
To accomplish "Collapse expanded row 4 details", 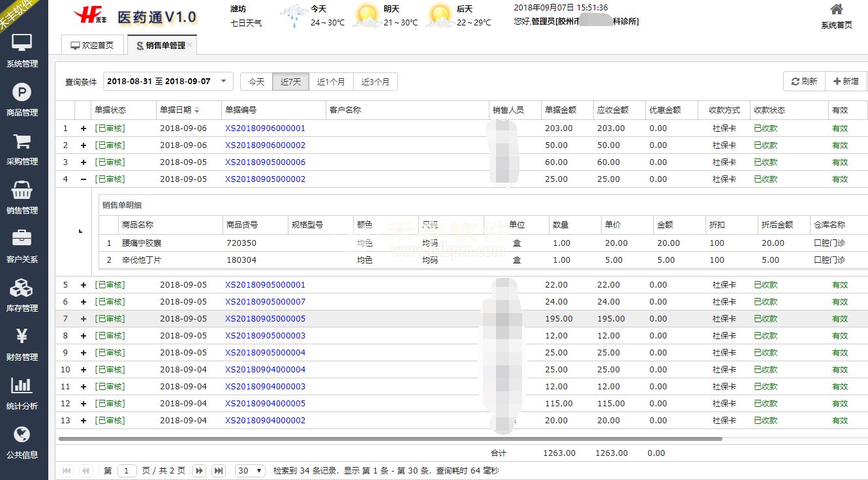I will coord(83,179).
